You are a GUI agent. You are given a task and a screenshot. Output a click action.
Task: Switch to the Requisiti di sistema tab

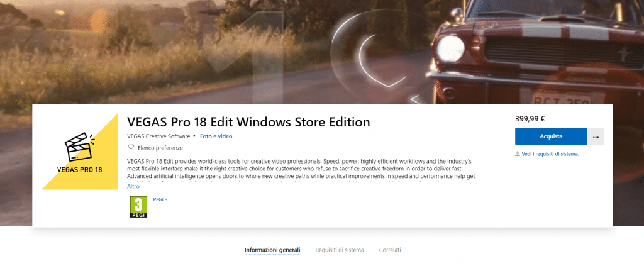pos(340,250)
